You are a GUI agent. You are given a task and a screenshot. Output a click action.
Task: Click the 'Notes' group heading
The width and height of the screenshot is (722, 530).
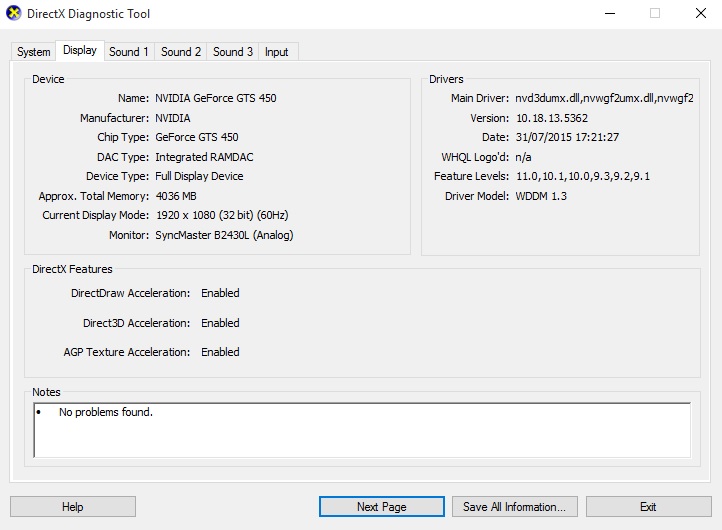pyautogui.click(x=46, y=392)
